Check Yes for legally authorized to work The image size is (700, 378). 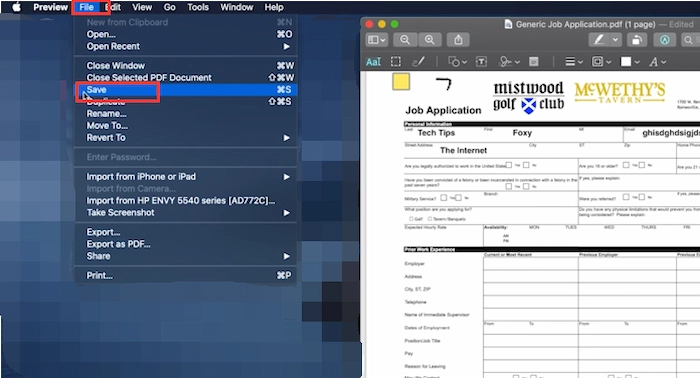tap(508, 165)
